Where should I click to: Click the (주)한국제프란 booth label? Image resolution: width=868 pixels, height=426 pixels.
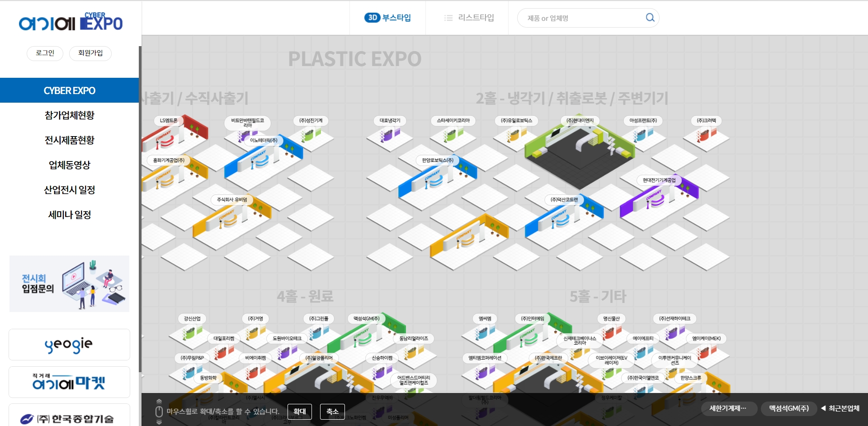(x=548, y=358)
